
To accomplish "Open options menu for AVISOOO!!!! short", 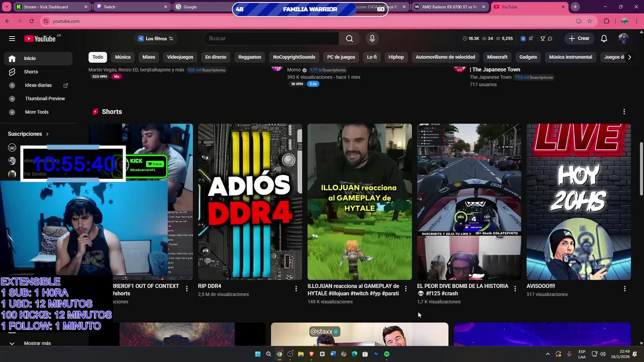I will (624, 289).
